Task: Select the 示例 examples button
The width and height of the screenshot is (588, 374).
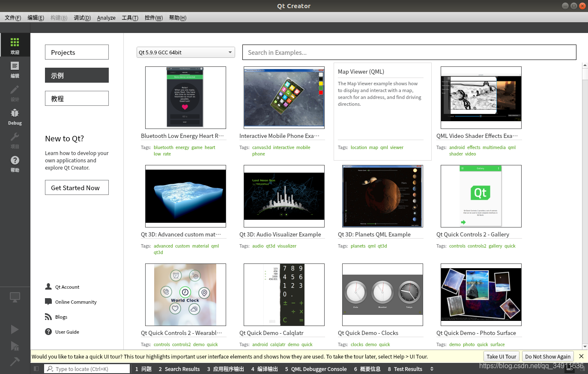Action: coord(77,75)
